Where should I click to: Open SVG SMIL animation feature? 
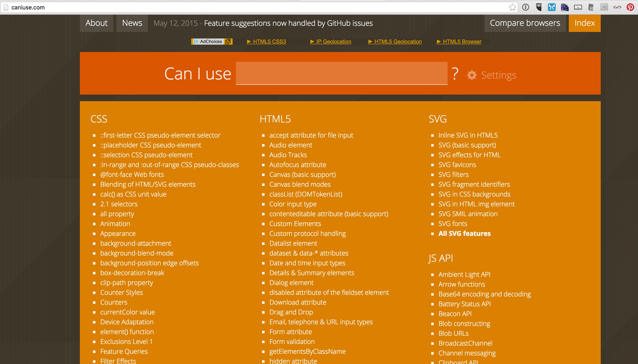coord(468,214)
